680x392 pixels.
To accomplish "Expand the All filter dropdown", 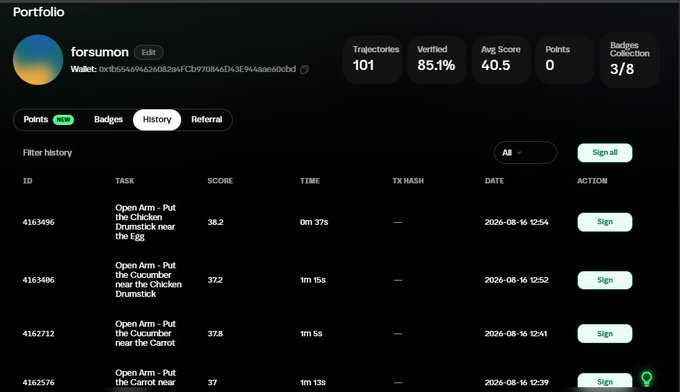I will pos(525,153).
